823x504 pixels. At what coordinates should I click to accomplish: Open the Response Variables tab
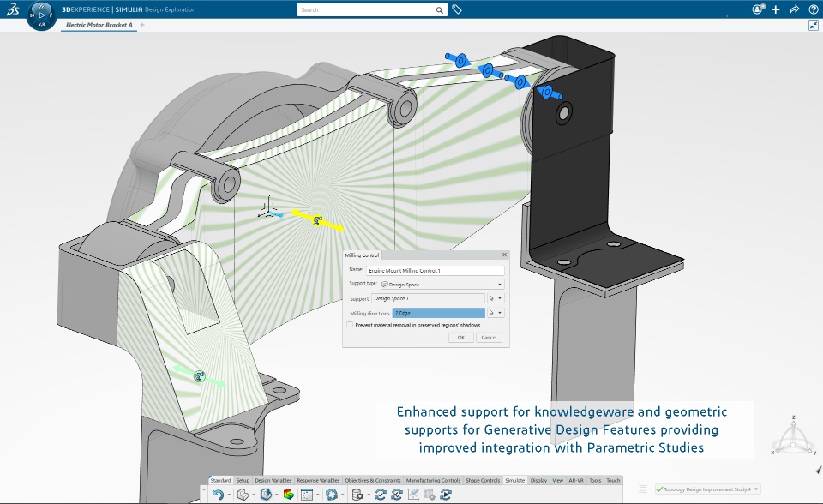point(318,480)
